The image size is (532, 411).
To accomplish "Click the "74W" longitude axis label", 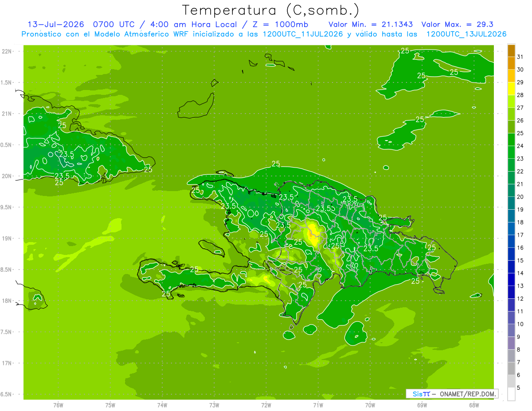I will pos(162,405).
